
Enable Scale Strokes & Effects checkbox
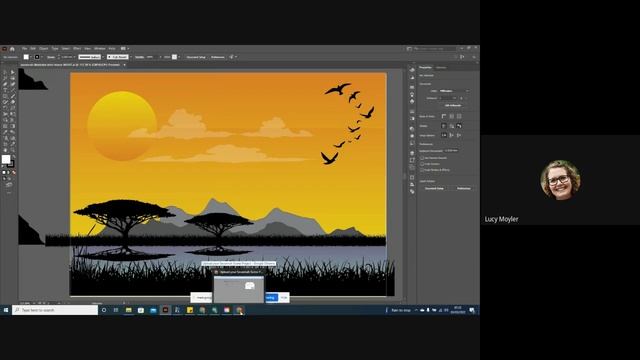coord(422,170)
